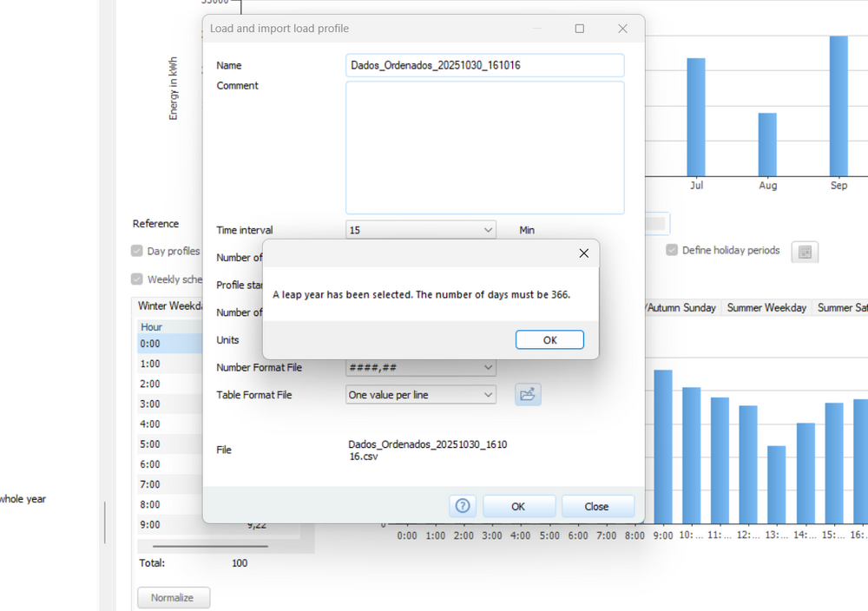Close the Load and import dialog window
This screenshot has width=868, height=611.
[x=622, y=29]
